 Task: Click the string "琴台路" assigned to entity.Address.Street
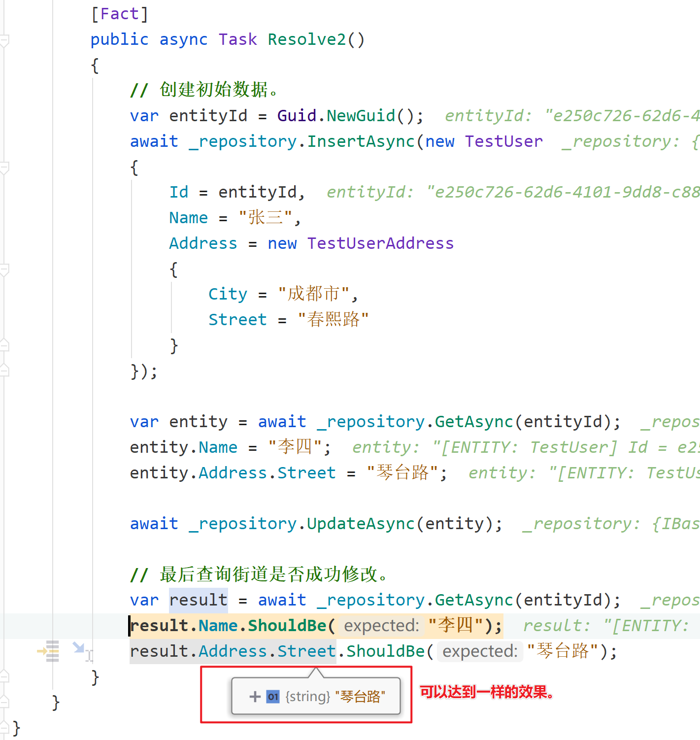click(x=402, y=473)
